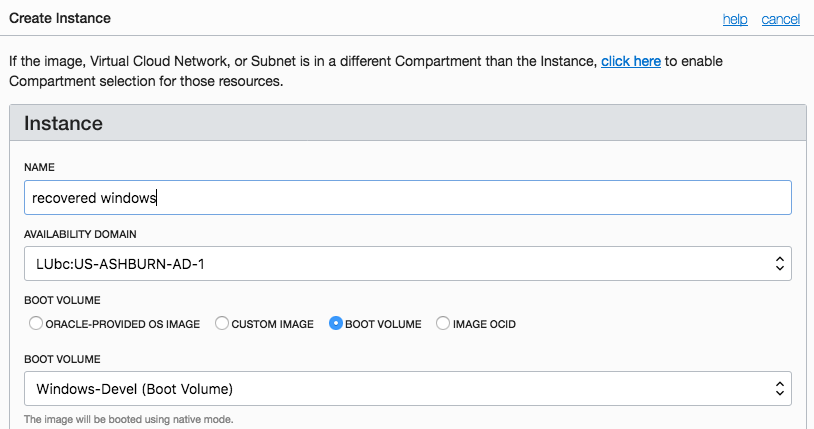Screen dimensions: 814x429
Task: Click BOOT VOLUME label above radio options
Action: (x=62, y=300)
